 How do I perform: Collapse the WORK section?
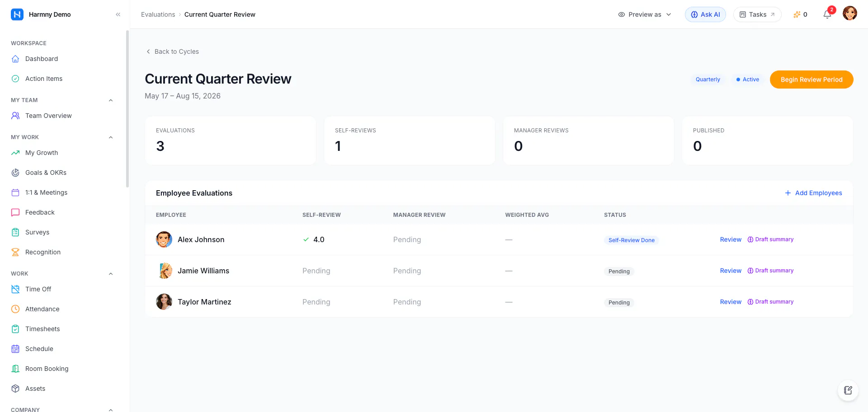click(x=111, y=274)
